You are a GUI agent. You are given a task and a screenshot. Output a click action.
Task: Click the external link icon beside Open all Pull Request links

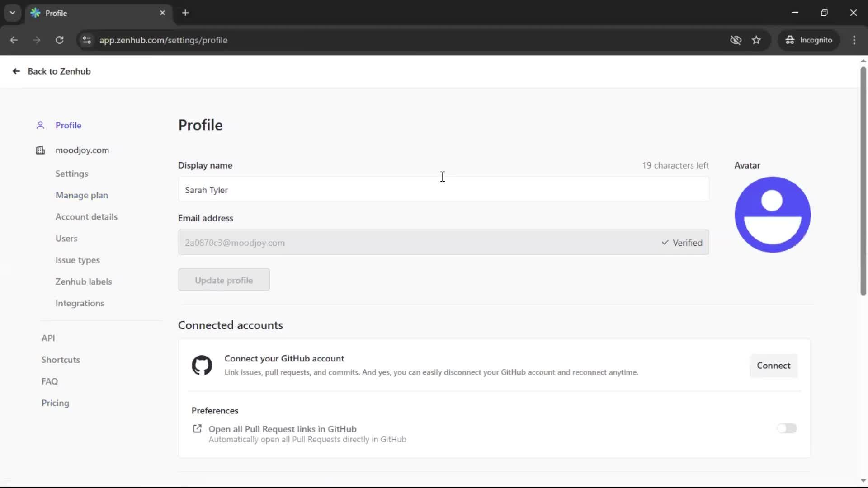point(198,428)
